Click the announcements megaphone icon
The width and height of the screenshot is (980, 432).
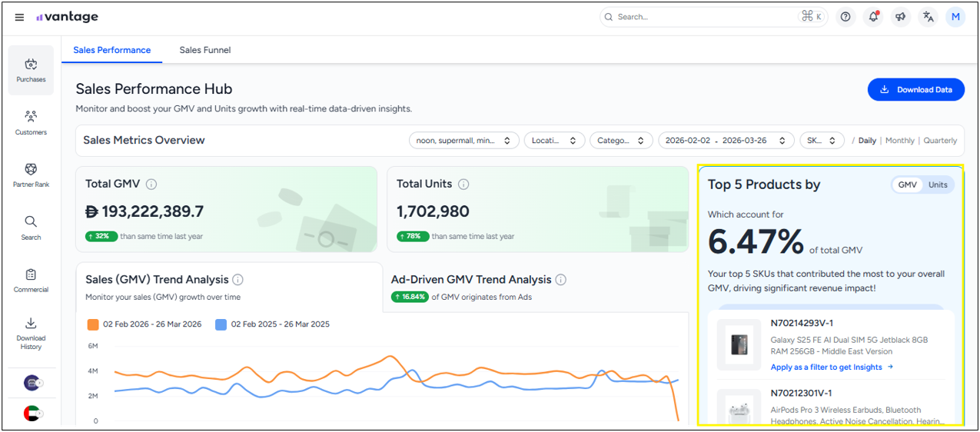(901, 17)
